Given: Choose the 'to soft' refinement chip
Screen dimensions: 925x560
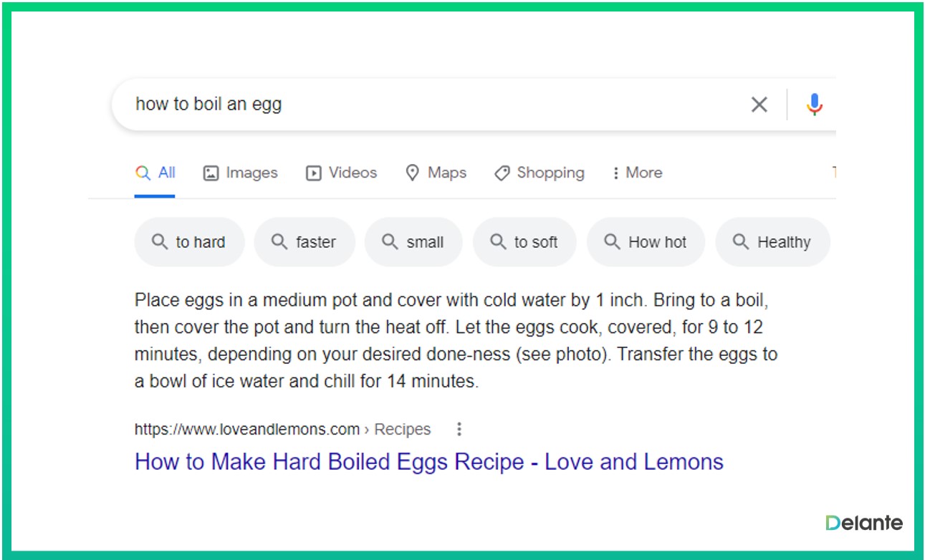Looking at the screenshot, I should click(x=524, y=242).
